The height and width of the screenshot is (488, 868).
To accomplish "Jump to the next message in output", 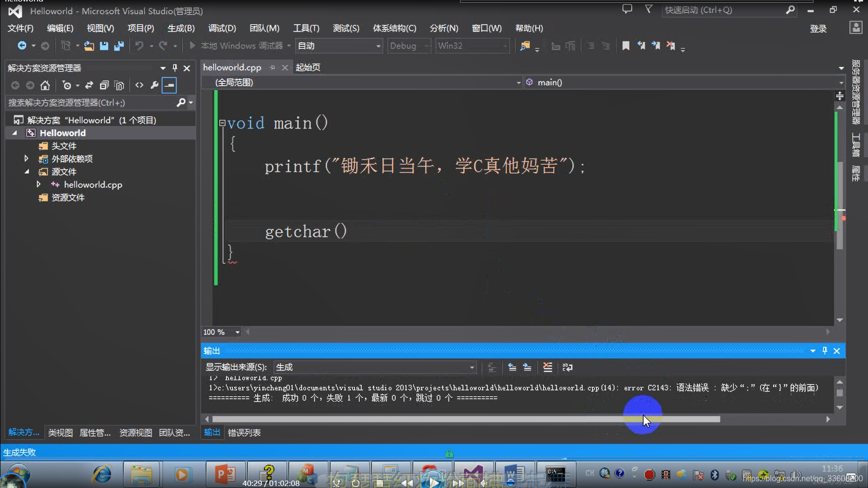I will click(x=526, y=367).
